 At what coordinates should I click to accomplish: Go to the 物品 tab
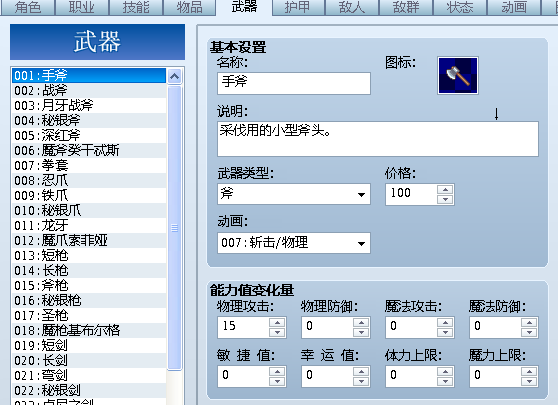point(189,7)
